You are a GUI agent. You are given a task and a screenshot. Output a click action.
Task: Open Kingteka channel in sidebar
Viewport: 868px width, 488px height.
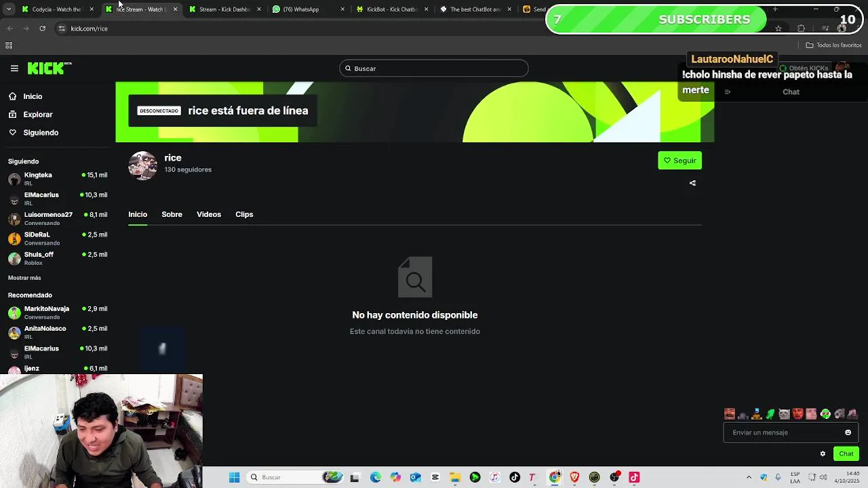(58, 178)
